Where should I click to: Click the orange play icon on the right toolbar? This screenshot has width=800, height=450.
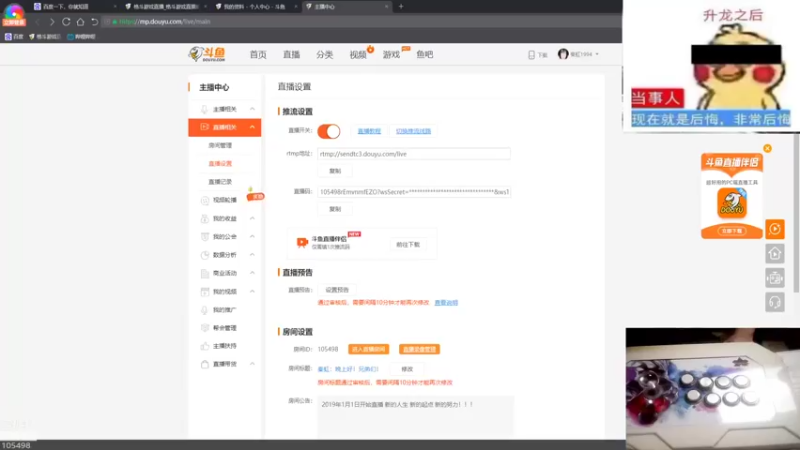coord(774,229)
